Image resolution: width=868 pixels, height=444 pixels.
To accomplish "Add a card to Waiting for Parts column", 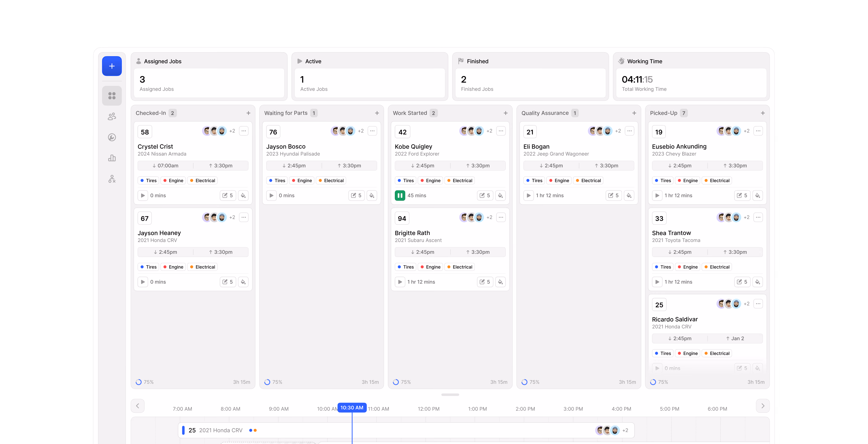I will point(377,113).
